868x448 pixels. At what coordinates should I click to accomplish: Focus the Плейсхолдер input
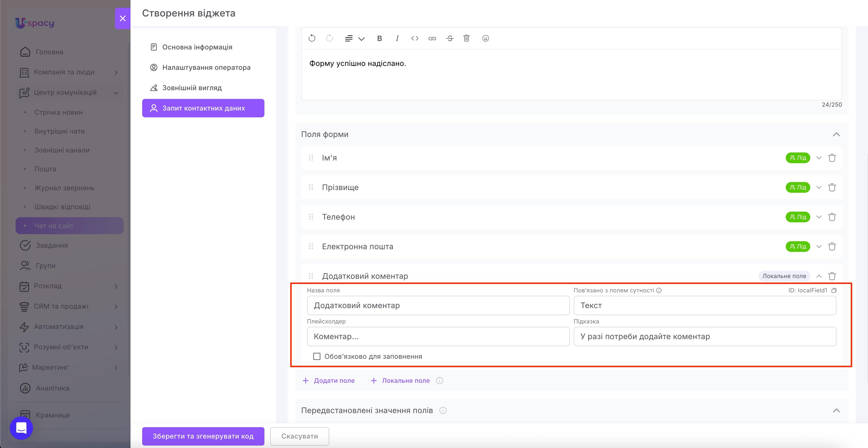click(438, 336)
